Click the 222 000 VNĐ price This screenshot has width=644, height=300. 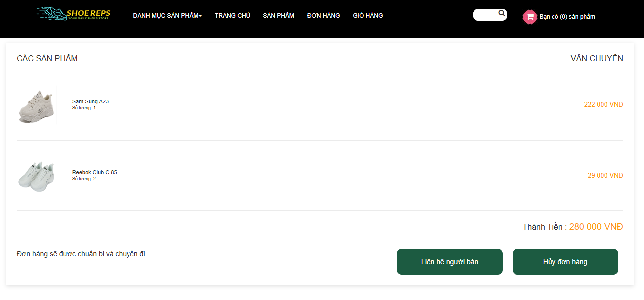pyautogui.click(x=603, y=105)
